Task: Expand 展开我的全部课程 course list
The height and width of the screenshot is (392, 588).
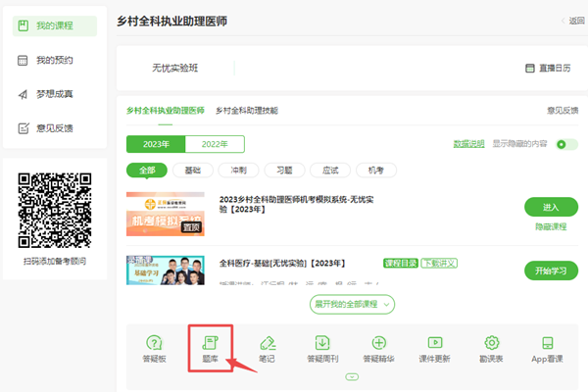Action: tap(352, 305)
